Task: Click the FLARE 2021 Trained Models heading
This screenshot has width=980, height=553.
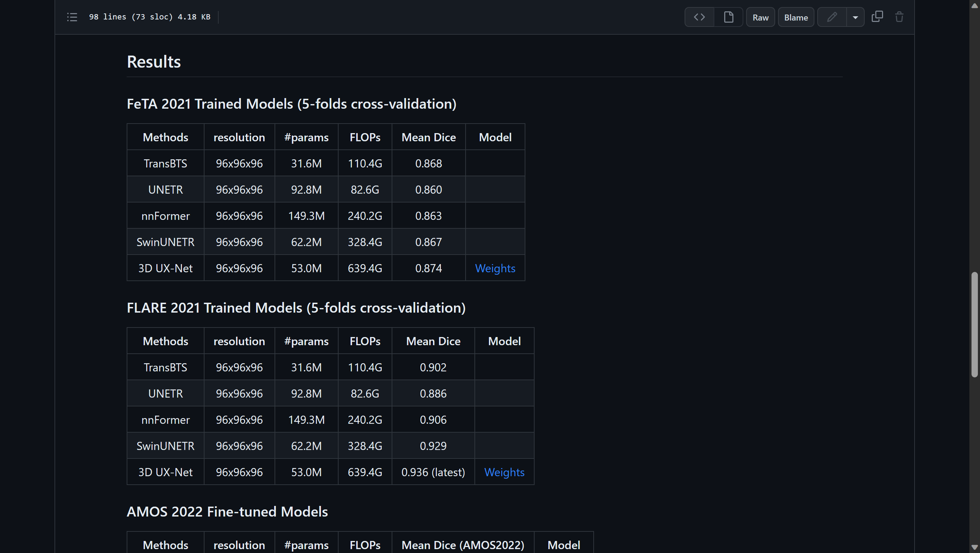Action: tap(296, 308)
